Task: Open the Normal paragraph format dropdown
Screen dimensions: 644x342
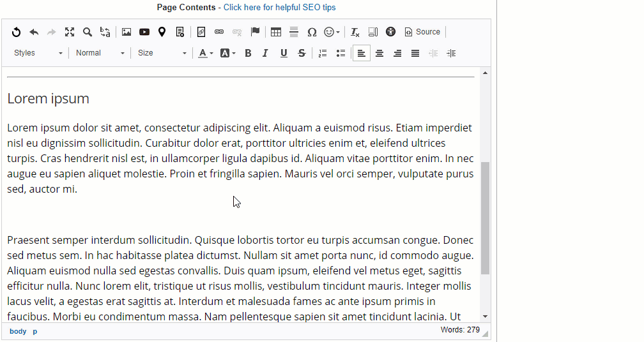Action: (100, 53)
